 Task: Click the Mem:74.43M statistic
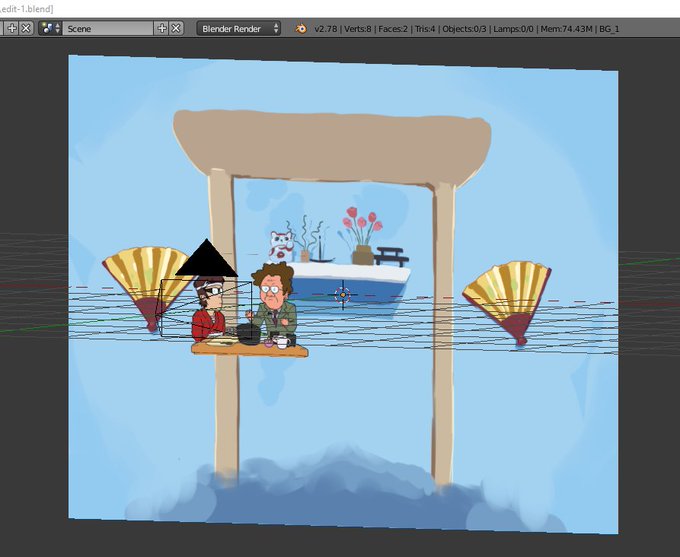[x=566, y=29]
